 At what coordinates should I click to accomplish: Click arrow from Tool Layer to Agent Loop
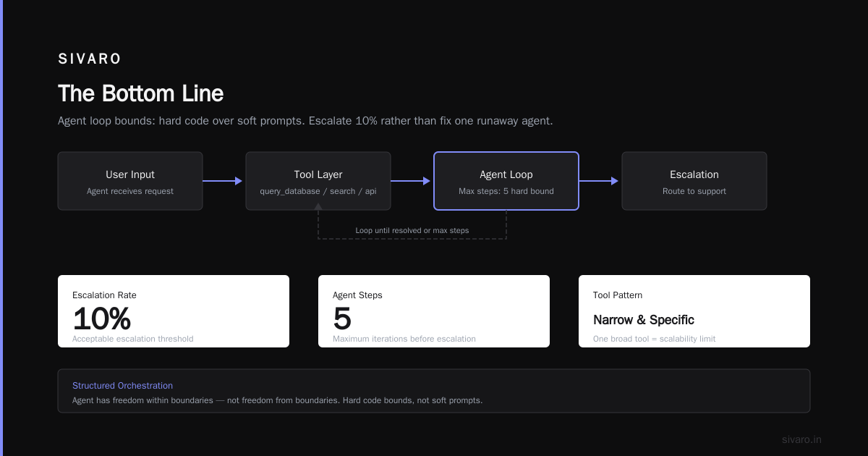tap(411, 181)
